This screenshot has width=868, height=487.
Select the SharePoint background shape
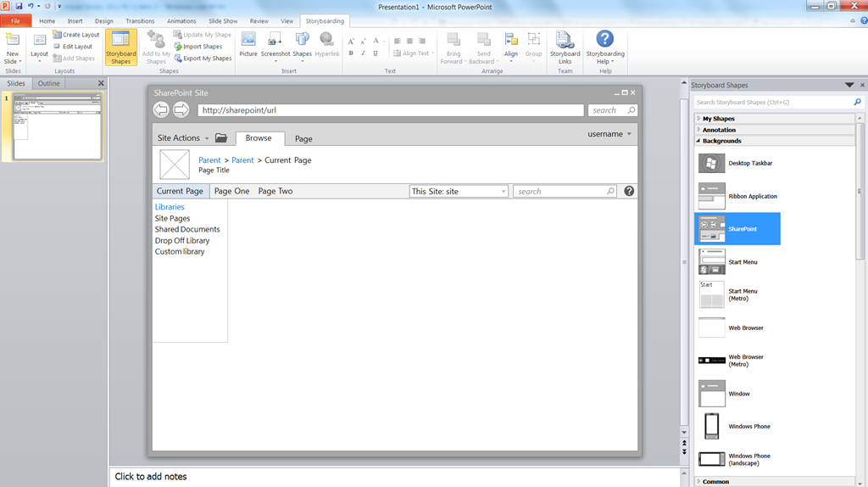pos(737,229)
